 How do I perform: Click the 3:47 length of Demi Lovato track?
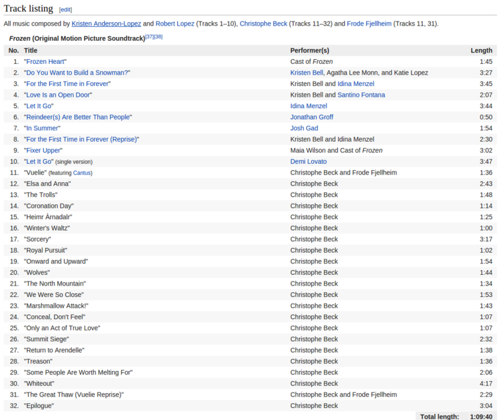[x=486, y=162]
